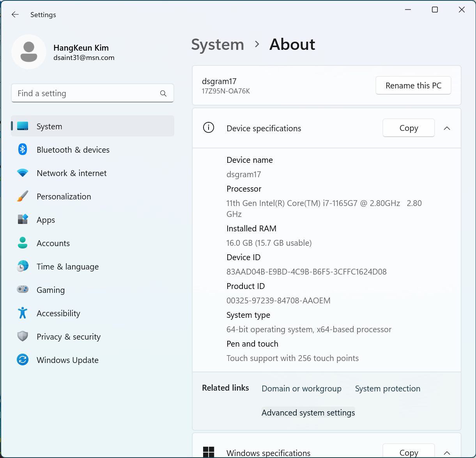Click the Windows logo beside Windows specifications
This screenshot has width=476, height=458.
(209, 452)
